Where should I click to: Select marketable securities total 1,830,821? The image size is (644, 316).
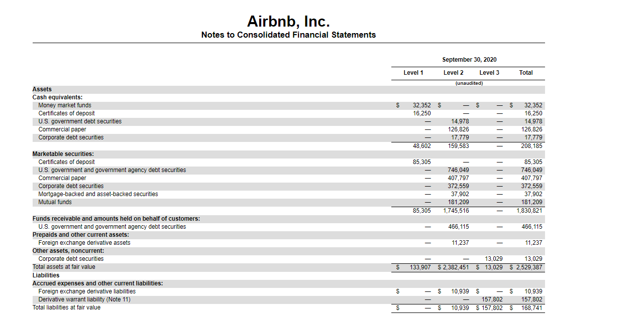(529, 211)
